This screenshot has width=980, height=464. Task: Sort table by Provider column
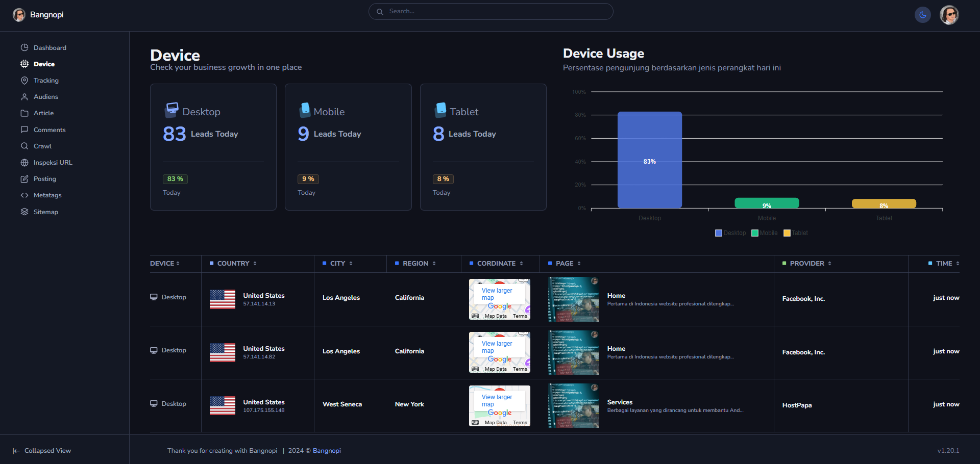tap(810, 264)
